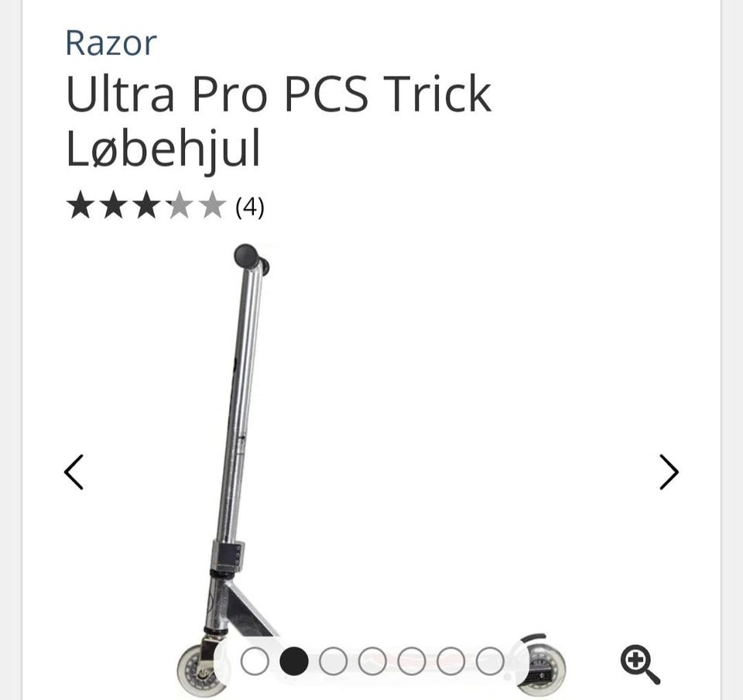Click the fifth grey rating star
Screen dimensions: 743x700
(213, 204)
